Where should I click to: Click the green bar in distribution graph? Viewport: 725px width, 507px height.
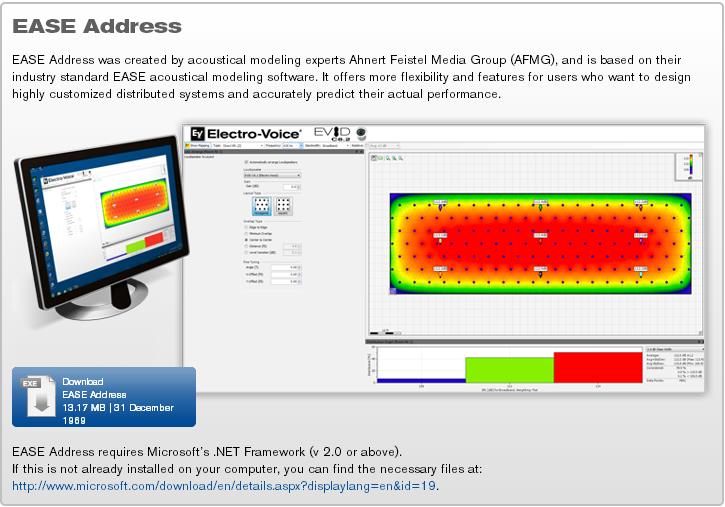click(x=509, y=370)
